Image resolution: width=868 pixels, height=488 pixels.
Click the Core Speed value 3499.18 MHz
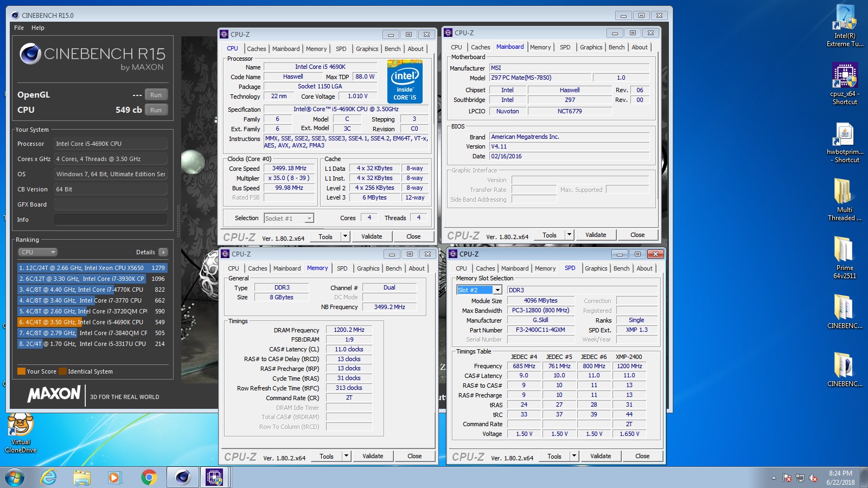289,168
